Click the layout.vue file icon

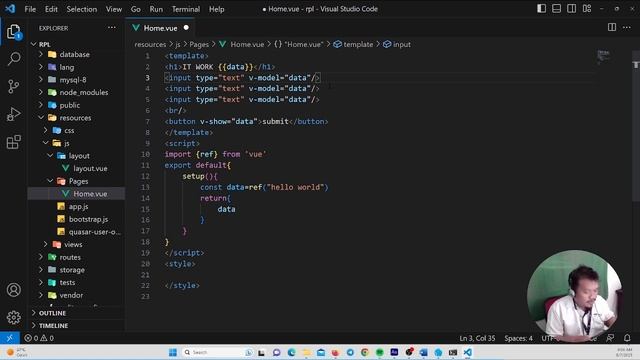[x=65, y=168]
